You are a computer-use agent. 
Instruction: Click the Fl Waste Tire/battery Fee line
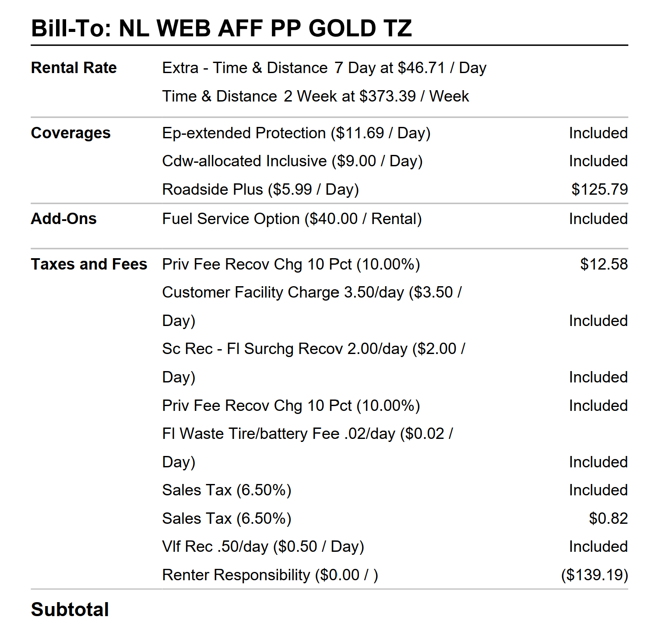coord(307,434)
